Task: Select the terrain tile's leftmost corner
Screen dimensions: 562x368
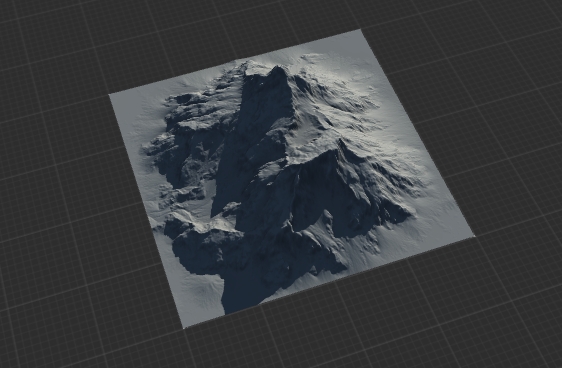Action: click(111, 95)
